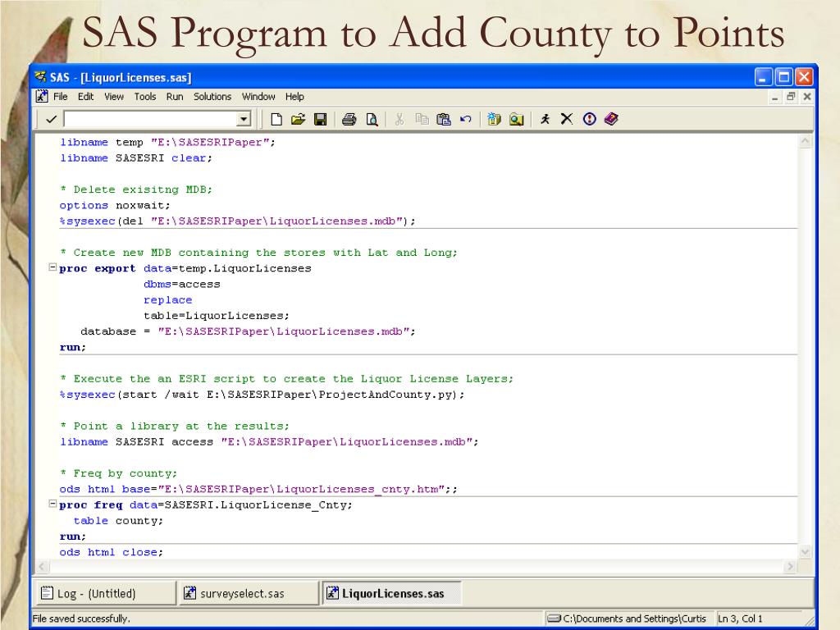Open the Tools menu

coord(145,97)
